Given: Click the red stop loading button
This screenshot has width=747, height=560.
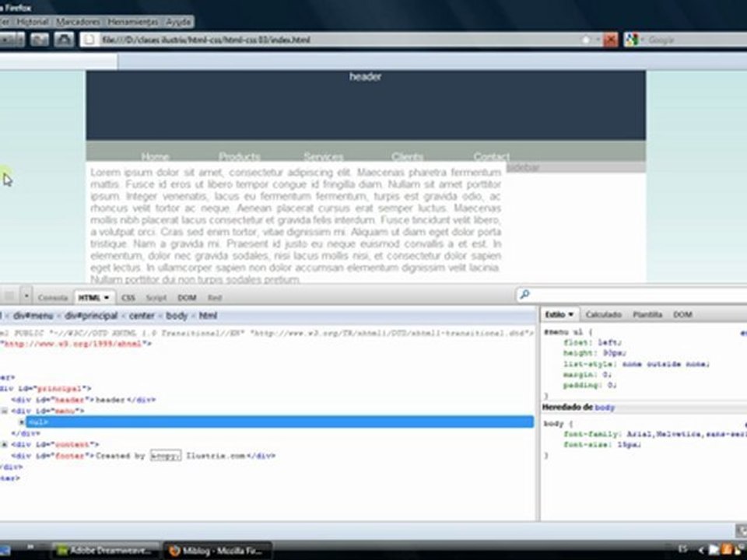Looking at the screenshot, I should pyautogui.click(x=610, y=40).
